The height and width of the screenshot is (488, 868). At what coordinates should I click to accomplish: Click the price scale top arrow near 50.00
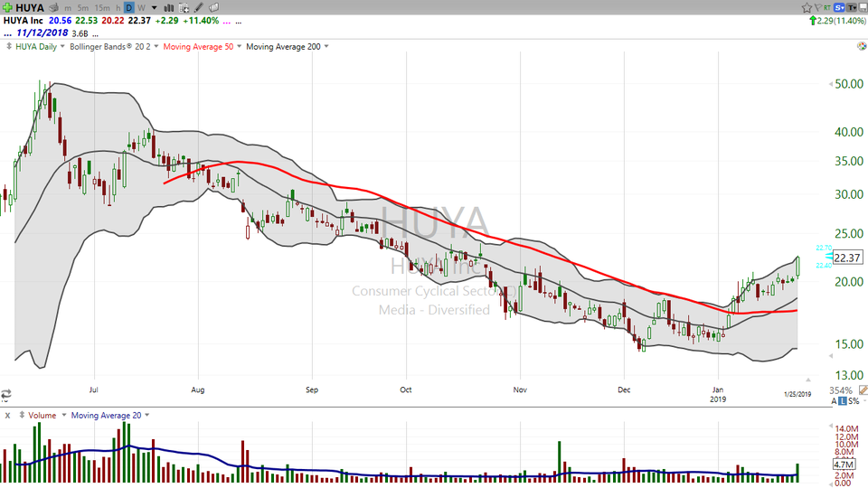point(830,84)
